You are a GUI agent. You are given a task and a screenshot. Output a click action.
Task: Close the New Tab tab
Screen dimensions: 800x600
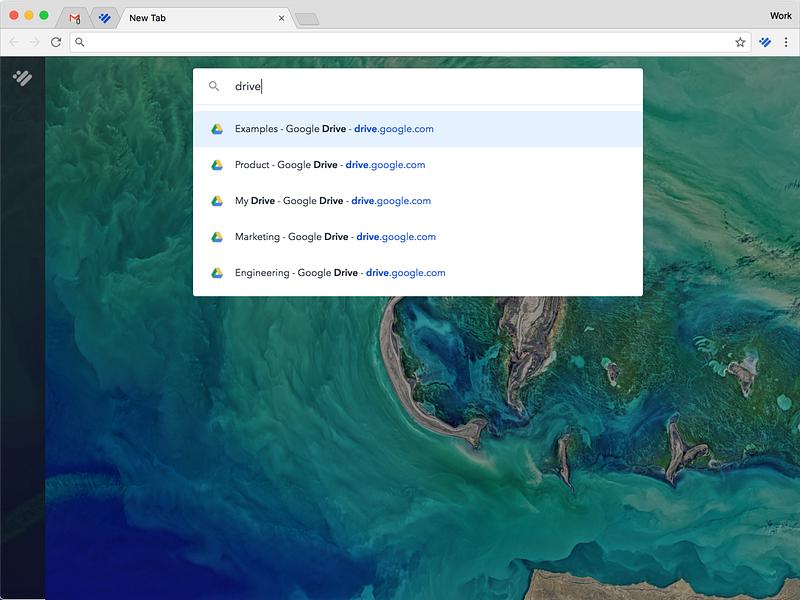tap(282, 18)
